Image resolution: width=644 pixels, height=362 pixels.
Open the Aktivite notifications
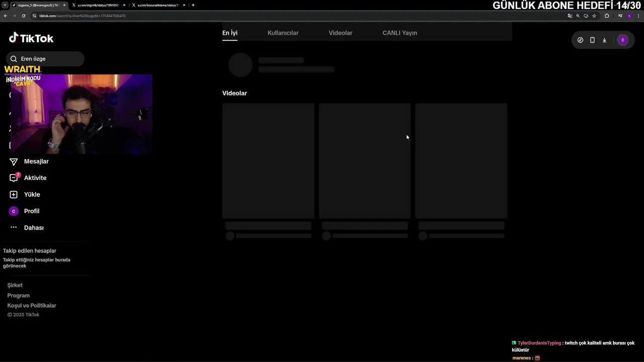click(35, 178)
